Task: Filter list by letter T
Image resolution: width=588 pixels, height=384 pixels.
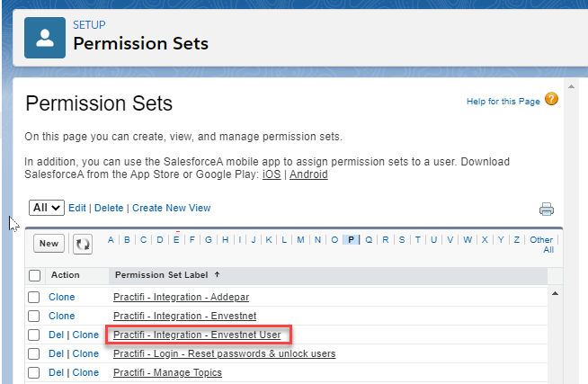Action: click(x=417, y=239)
